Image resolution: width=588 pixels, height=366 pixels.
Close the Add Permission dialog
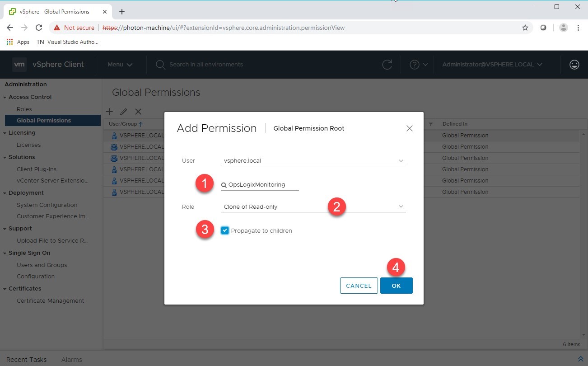pos(409,128)
